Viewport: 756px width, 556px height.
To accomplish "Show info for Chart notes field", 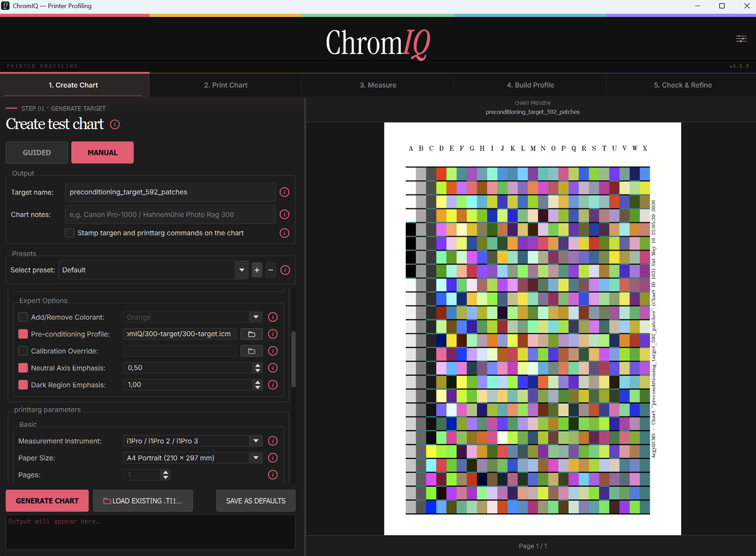I will tap(284, 215).
